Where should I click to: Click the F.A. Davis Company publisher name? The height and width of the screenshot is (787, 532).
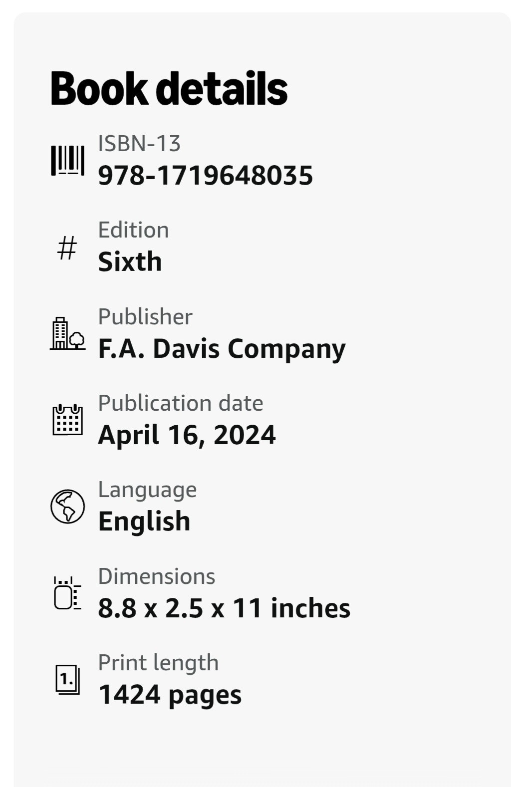(x=222, y=349)
